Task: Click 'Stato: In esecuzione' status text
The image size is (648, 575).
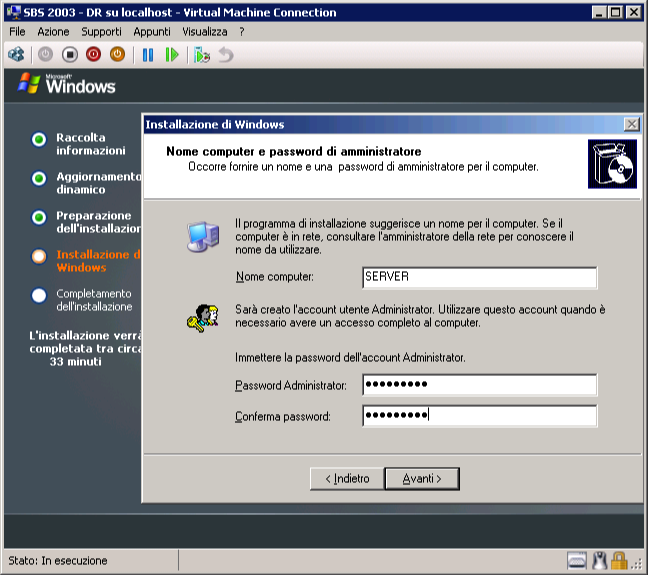Action: pyautogui.click(x=58, y=561)
